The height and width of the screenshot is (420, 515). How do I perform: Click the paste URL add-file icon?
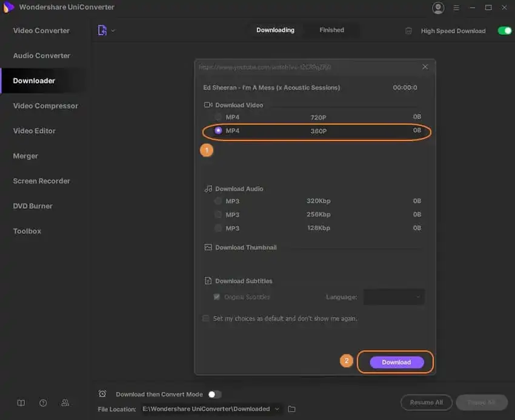tap(102, 30)
